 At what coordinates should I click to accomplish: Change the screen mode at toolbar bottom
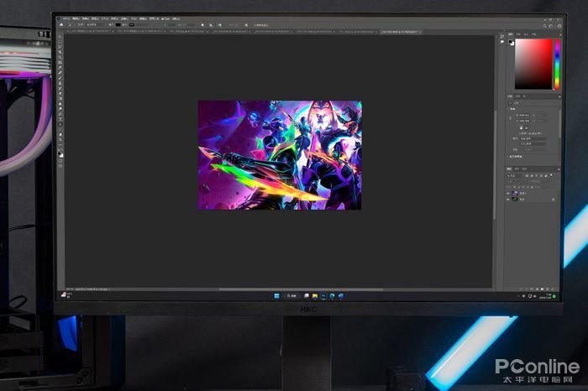(x=60, y=165)
